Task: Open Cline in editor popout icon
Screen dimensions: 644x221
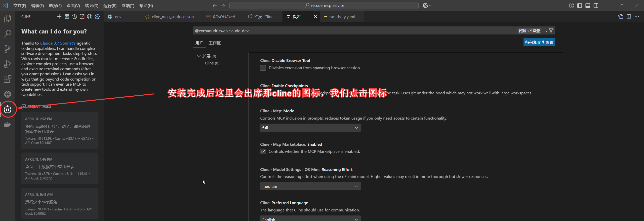Action: point(82,17)
